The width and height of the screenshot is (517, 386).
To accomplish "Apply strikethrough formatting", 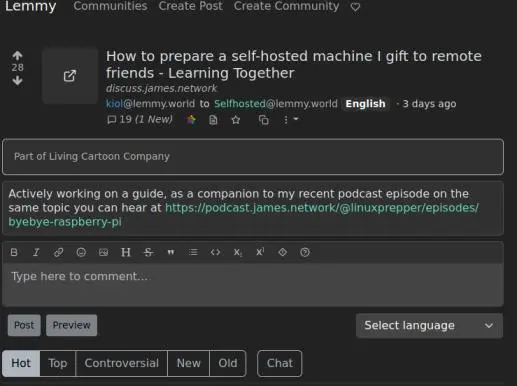I will click(x=148, y=252).
